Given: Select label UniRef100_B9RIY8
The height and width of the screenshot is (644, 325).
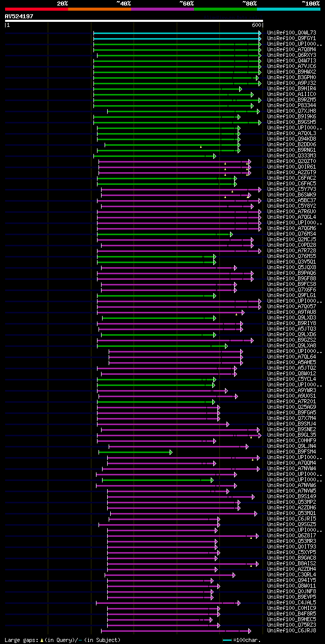Looking at the screenshot, I should point(291,324).
